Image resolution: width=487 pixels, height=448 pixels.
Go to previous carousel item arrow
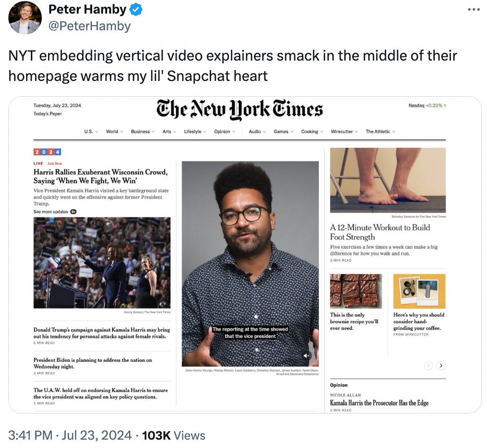click(428, 366)
